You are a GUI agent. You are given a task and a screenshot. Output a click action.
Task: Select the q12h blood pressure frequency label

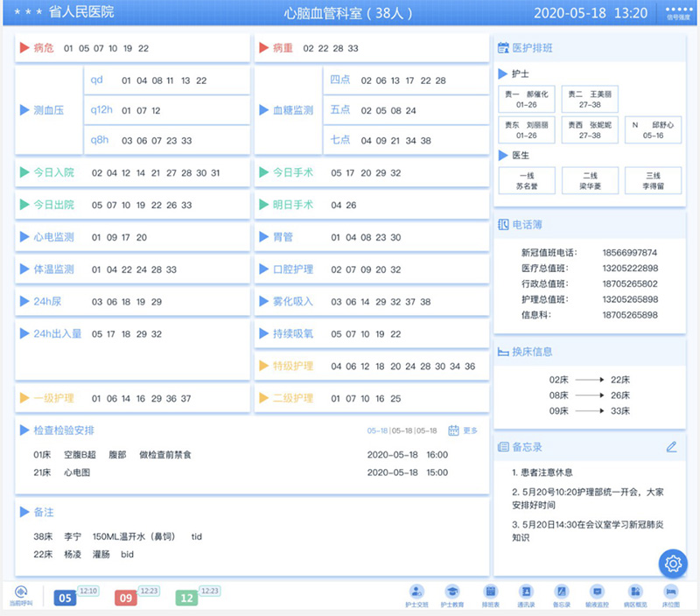click(101, 109)
